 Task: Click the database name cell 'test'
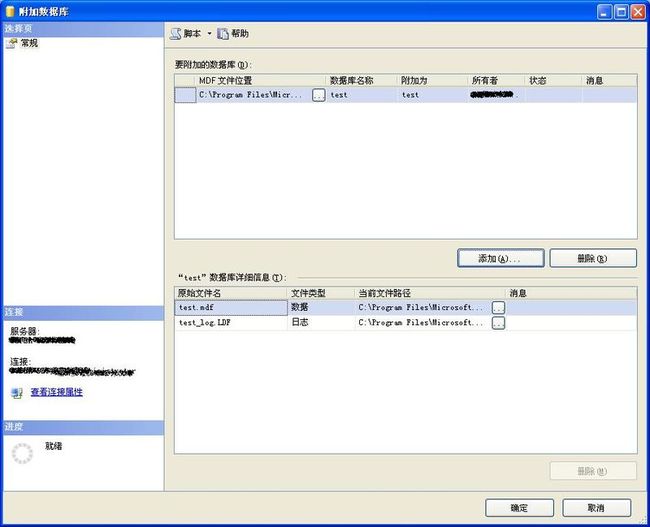tap(361, 95)
